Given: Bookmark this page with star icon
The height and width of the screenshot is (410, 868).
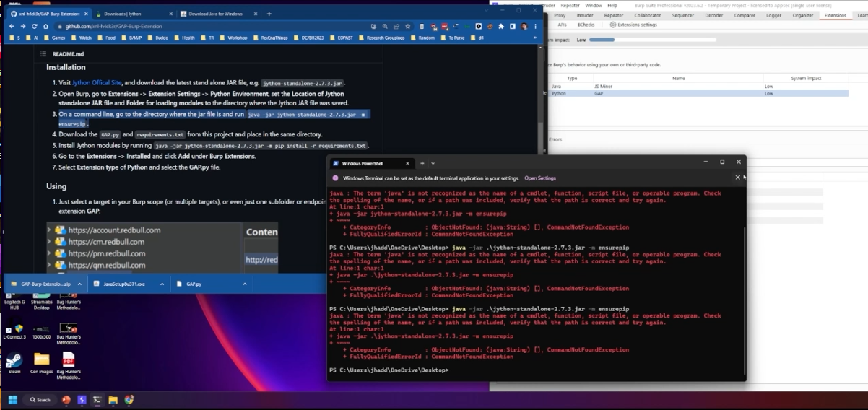Looking at the screenshot, I should point(407,27).
